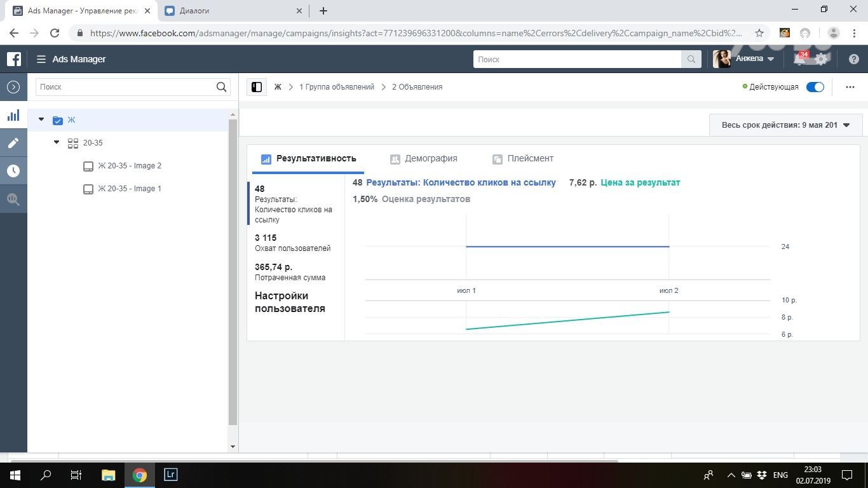The image size is (868, 488).
Task: Click the Ж breadcrumb link
Action: (x=278, y=87)
